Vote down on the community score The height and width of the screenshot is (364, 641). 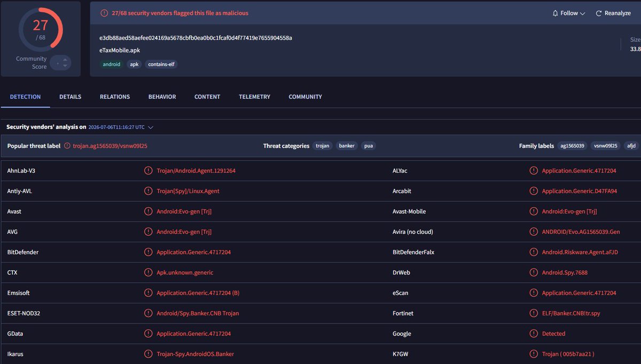click(x=65, y=66)
